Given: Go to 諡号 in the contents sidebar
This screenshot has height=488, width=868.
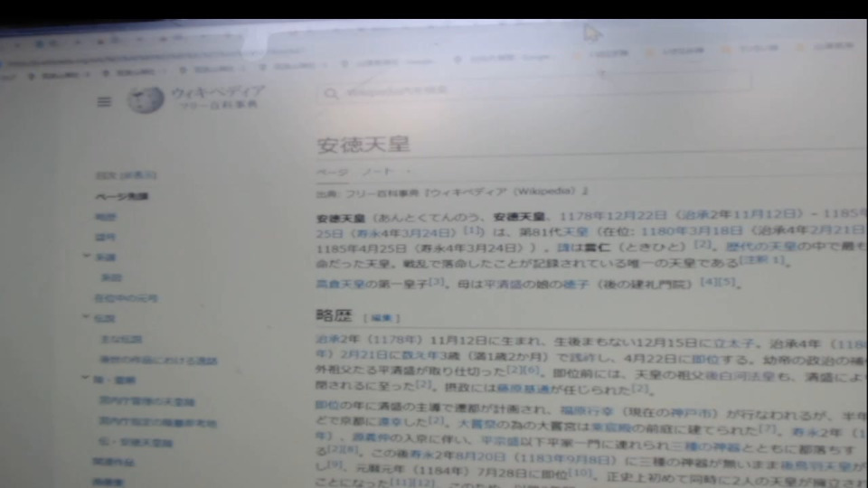Looking at the screenshot, I should click(x=105, y=237).
